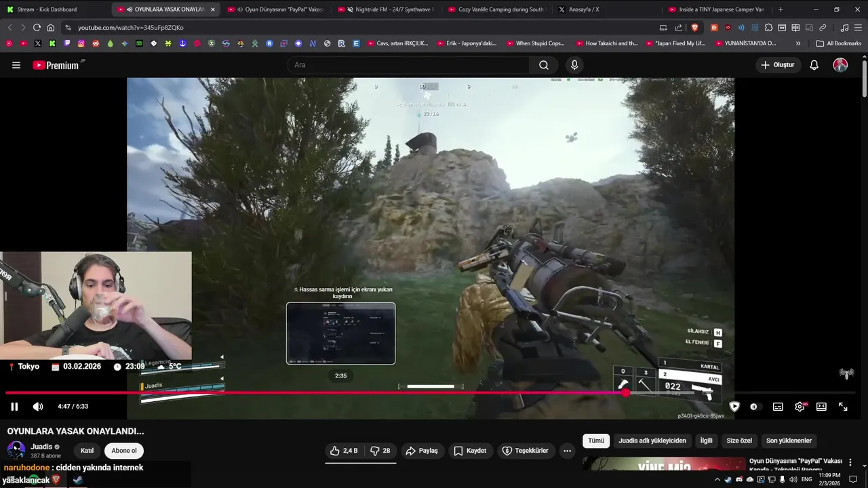Open taskbar volume control
The width and height of the screenshot is (868, 488).
tap(793, 479)
